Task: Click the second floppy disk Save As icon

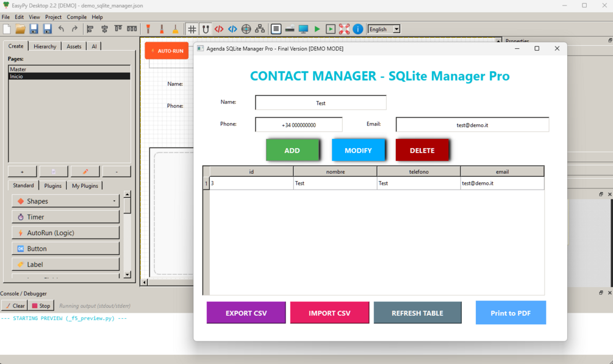Action: (48, 29)
